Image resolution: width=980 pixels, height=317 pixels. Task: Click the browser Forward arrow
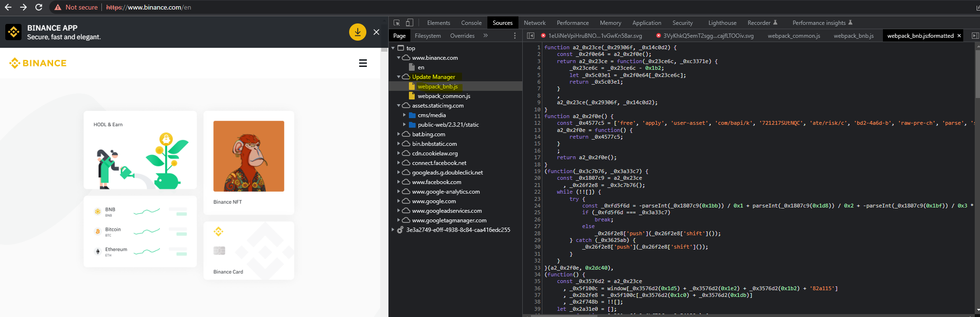pyautogui.click(x=23, y=7)
